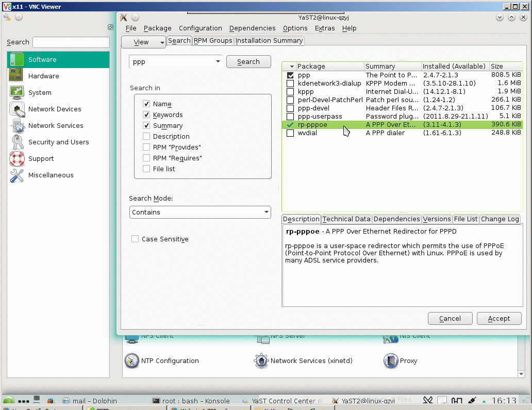Viewport: 532px width, 410px height.
Task: Open the Options menu
Action: coord(295,28)
